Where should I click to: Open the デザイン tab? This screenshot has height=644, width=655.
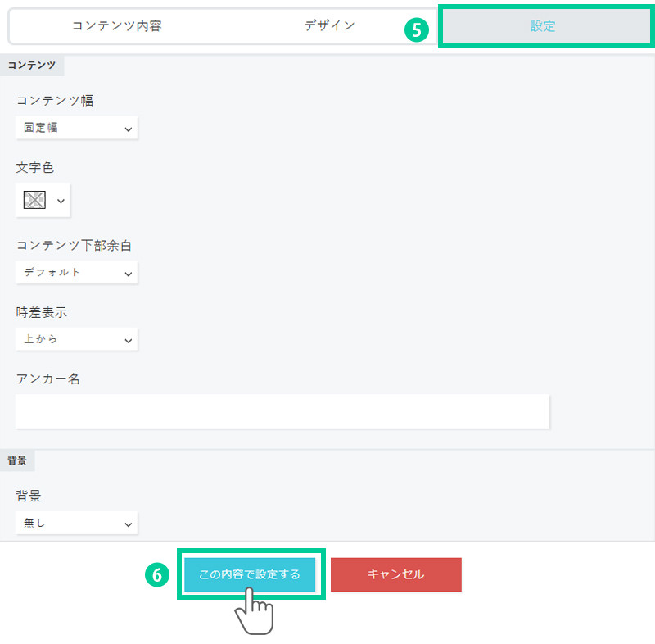[329, 26]
